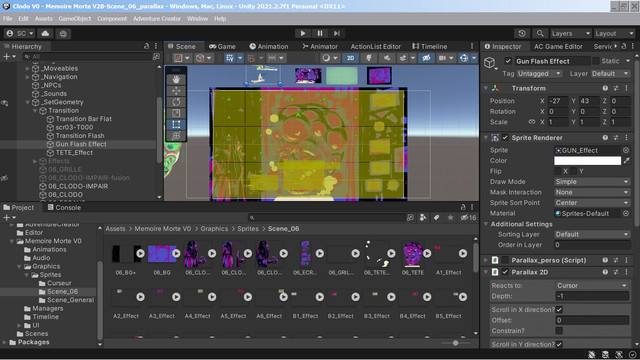The width and height of the screenshot is (640, 360).
Task: Select the Rect tool in scene overlay
Action: point(176,124)
